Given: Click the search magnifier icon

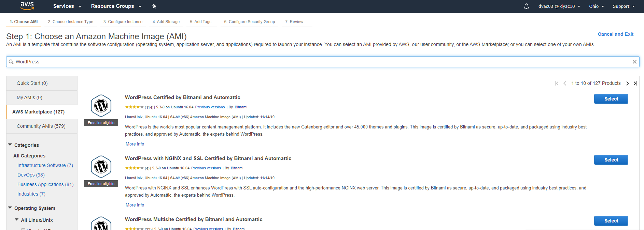Looking at the screenshot, I should click(11, 62).
